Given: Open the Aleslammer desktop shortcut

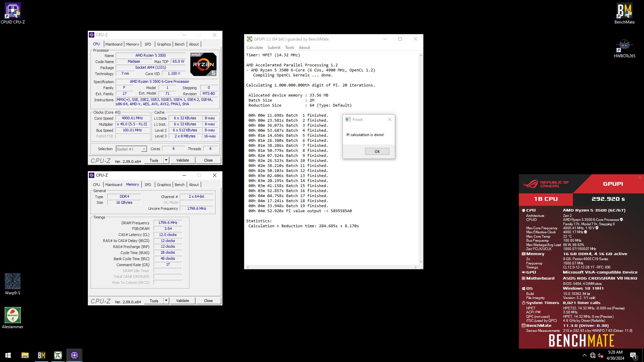Looking at the screenshot, I should pos(13,318).
